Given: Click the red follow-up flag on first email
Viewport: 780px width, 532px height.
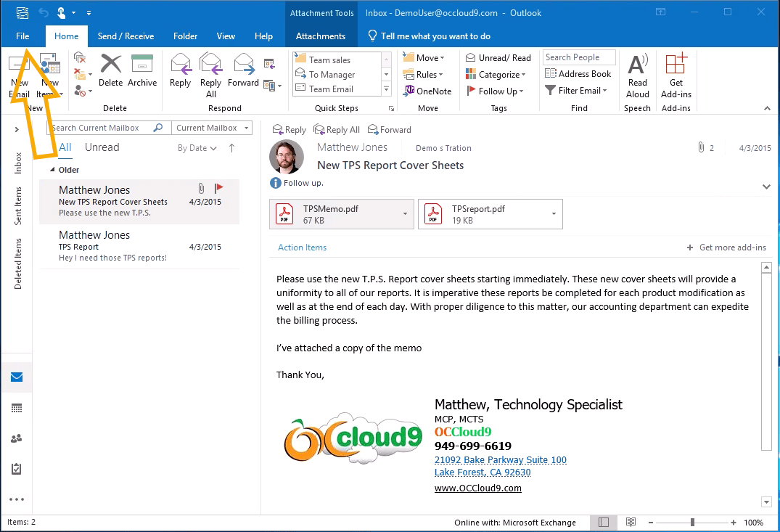Looking at the screenshot, I should [x=218, y=188].
